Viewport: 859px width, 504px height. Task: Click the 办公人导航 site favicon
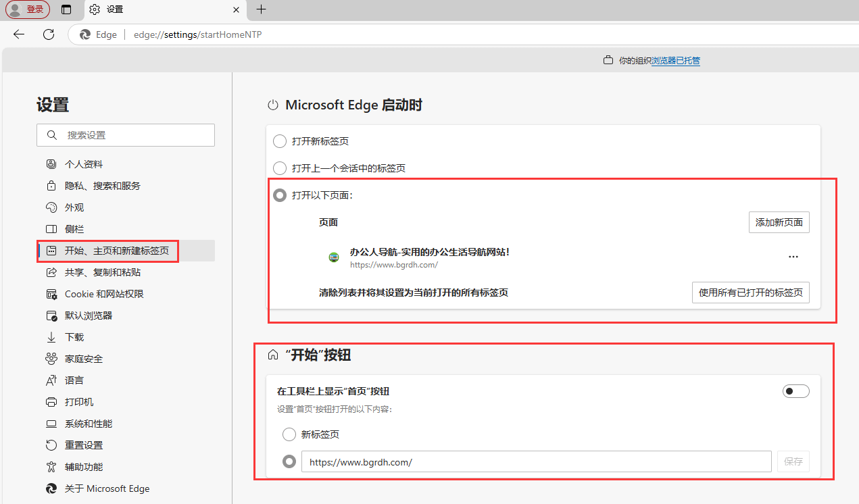pos(333,257)
